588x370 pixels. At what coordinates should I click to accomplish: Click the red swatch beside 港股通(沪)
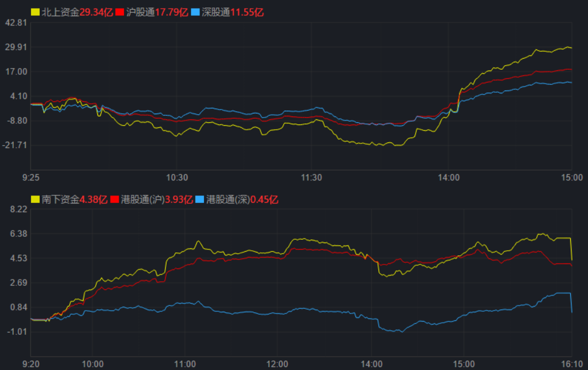point(114,199)
